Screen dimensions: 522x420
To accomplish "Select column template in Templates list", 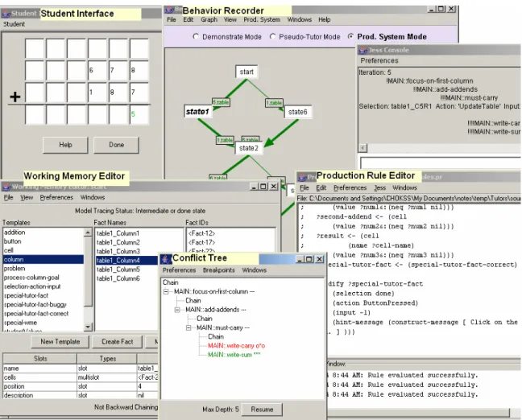I will point(43,259).
